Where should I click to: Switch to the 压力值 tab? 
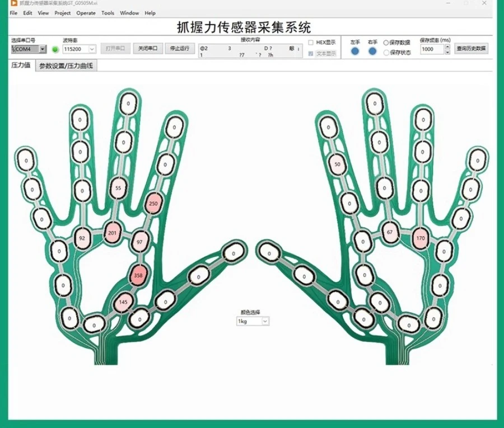(x=21, y=65)
